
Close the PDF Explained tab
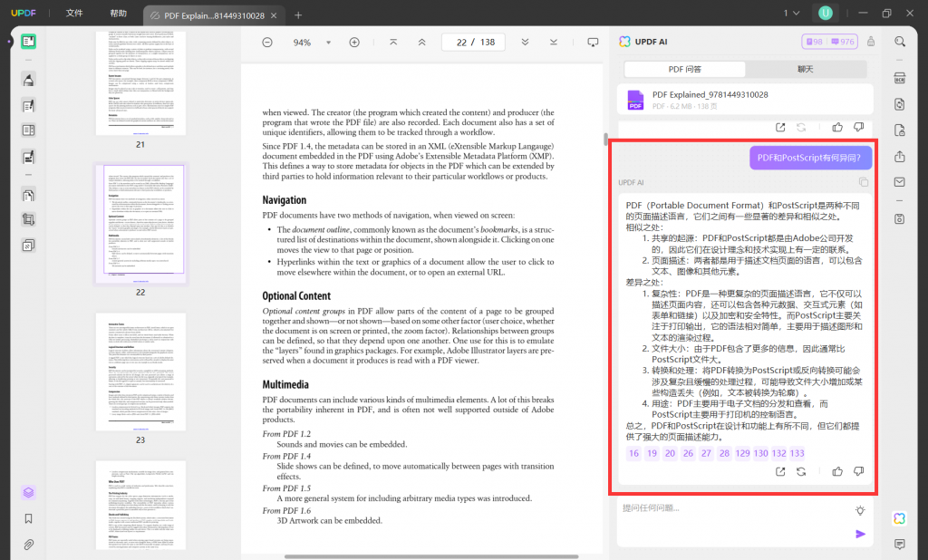[x=274, y=15]
